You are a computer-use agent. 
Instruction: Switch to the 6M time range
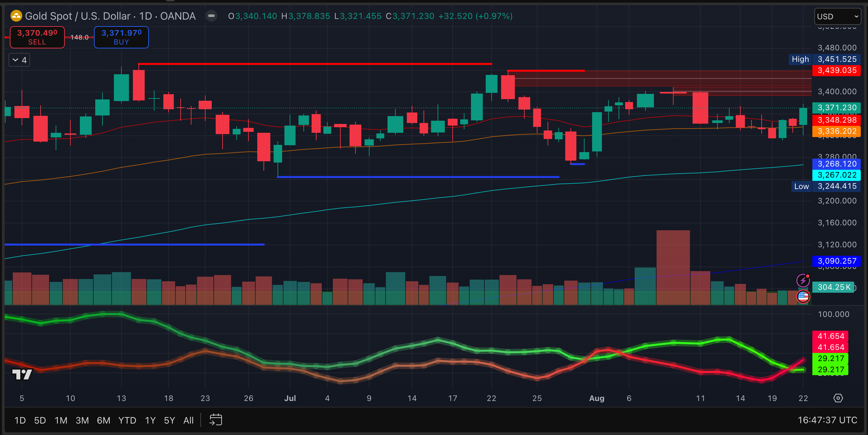tap(103, 420)
